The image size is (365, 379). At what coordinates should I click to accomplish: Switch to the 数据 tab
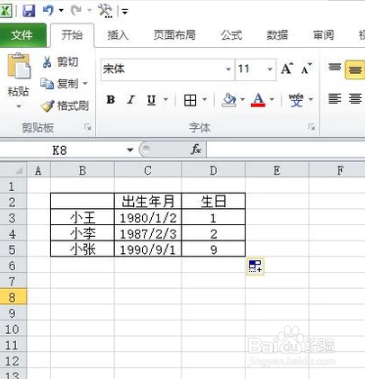[277, 35]
